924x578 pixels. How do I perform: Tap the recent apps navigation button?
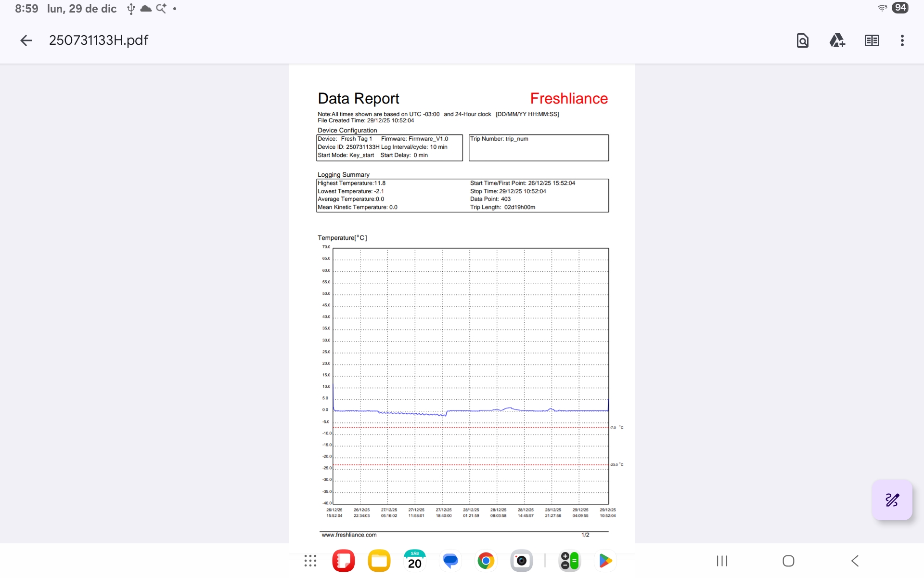722,561
